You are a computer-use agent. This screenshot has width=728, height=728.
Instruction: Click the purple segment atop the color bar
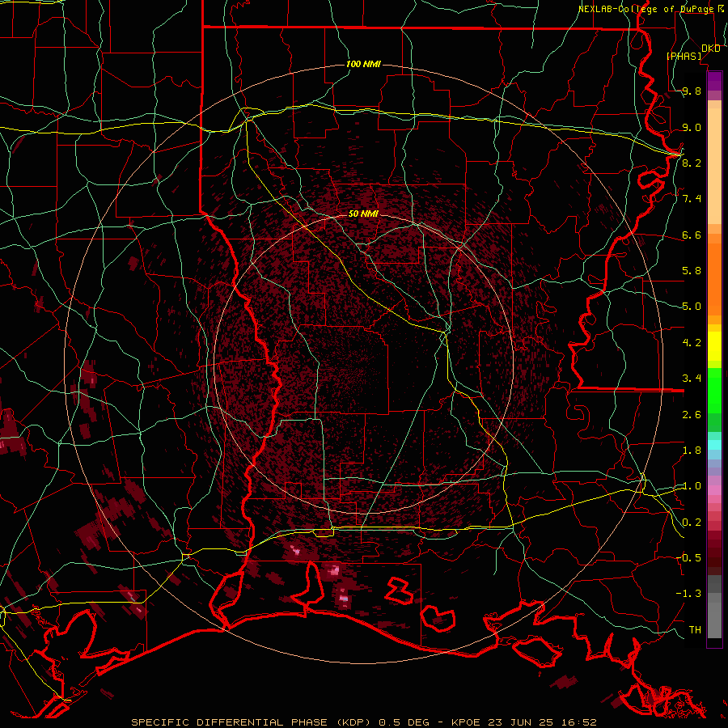click(714, 81)
